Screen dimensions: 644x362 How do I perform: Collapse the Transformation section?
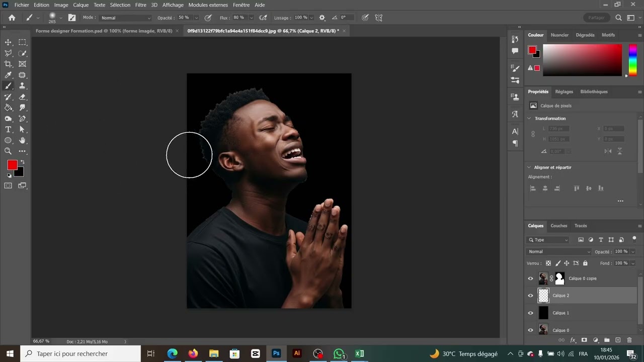[529, 119]
